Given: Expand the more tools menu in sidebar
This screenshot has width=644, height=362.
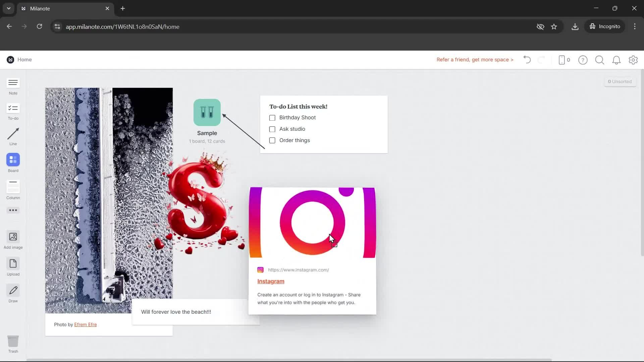Looking at the screenshot, I should 13,210.
